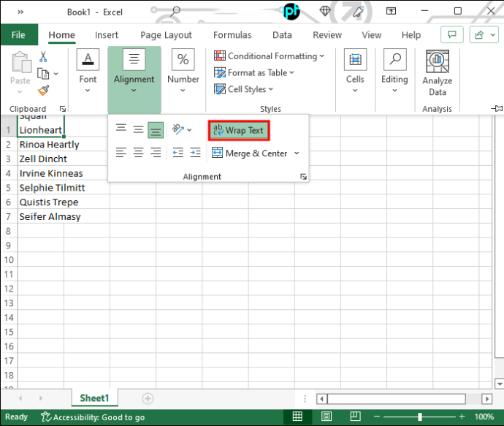Switch to the Review tab
Image resolution: width=504 pixels, height=426 pixels.
tap(327, 35)
